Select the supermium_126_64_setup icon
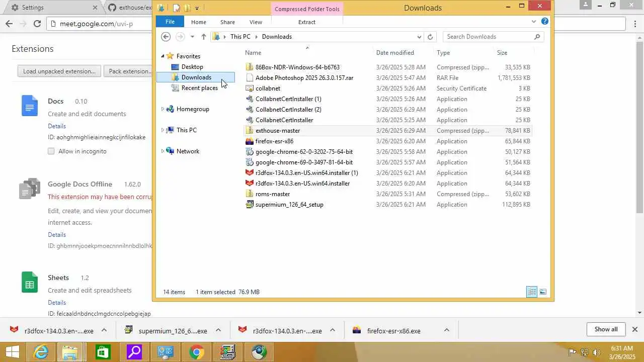The width and height of the screenshot is (644, 362). pos(250,205)
